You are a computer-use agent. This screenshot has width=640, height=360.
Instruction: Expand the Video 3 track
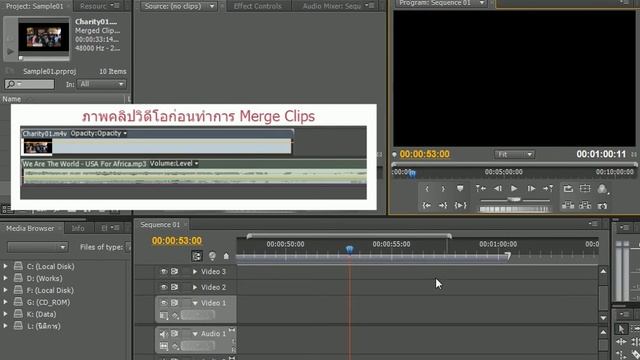tap(195, 271)
